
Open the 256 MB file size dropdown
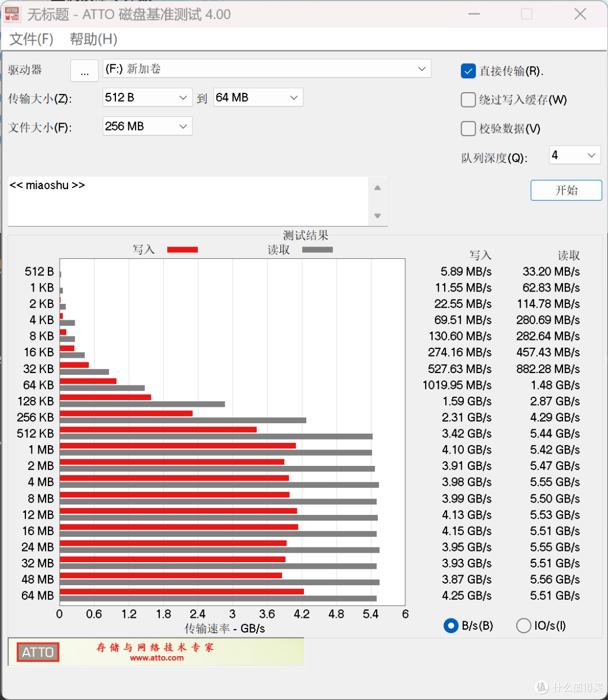coord(147,126)
